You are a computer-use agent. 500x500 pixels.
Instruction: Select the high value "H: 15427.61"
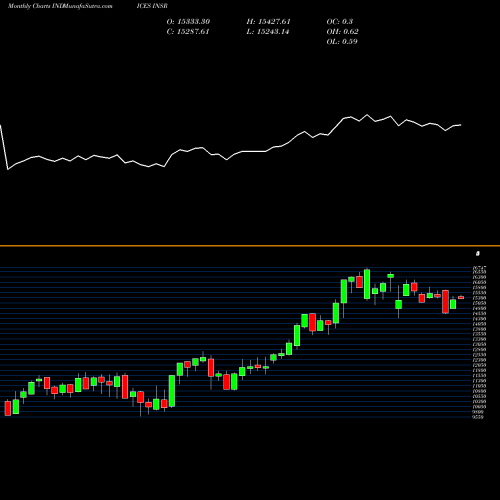pos(268,22)
